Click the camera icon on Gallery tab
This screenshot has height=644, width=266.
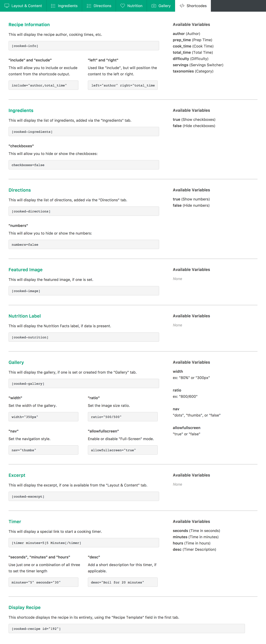(154, 6)
